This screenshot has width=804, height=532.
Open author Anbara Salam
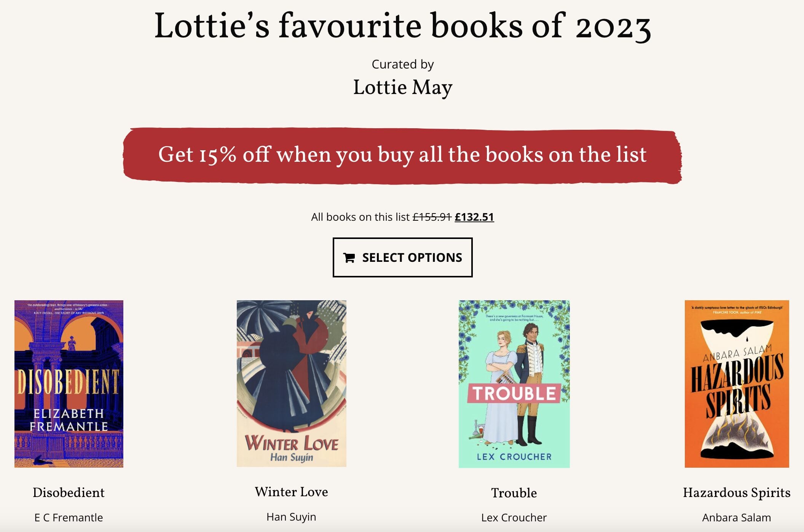click(737, 518)
